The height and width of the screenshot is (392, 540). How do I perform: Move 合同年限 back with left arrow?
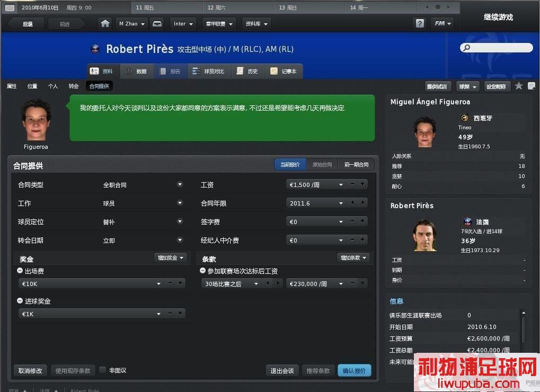coord(352,203)
